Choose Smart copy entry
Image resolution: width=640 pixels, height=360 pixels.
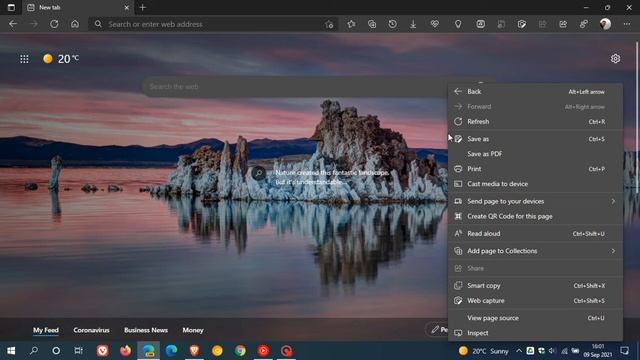(535, 286)
